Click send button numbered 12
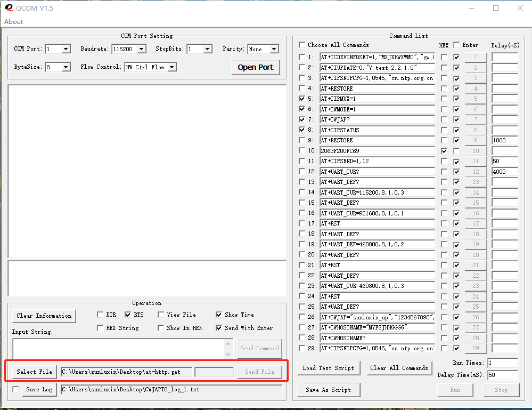 click(476, 172)
